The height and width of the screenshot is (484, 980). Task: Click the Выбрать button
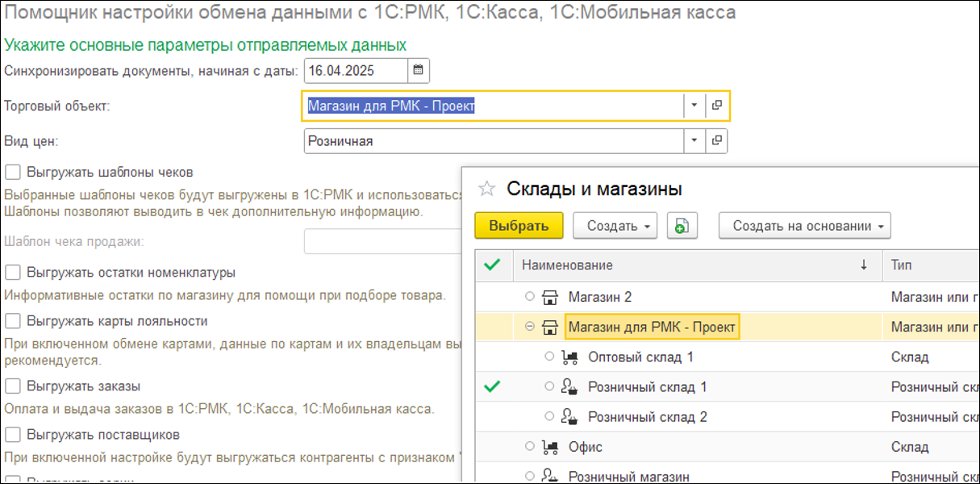(x=519, y=225)
